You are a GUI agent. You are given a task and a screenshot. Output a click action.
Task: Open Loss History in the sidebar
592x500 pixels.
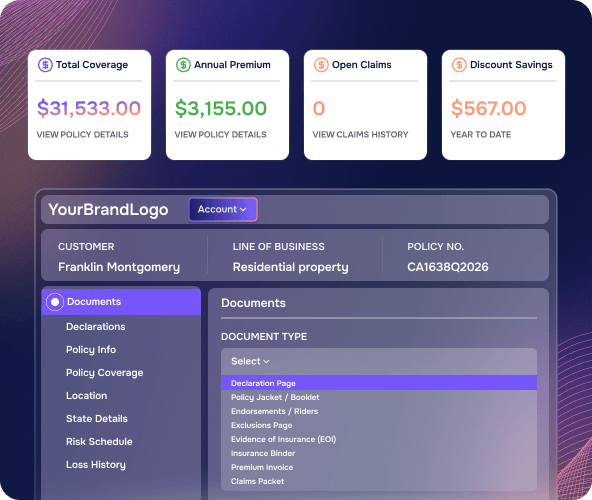(96, 465)
